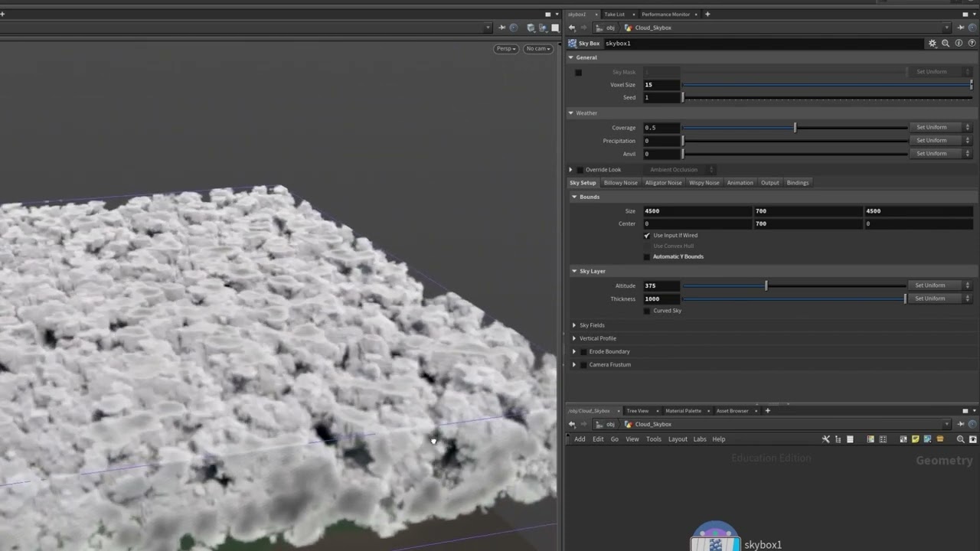Screen dimensions: 980x551
Task: Switch to the Wispy Noise tab
Action: click(x=704, y=183)
